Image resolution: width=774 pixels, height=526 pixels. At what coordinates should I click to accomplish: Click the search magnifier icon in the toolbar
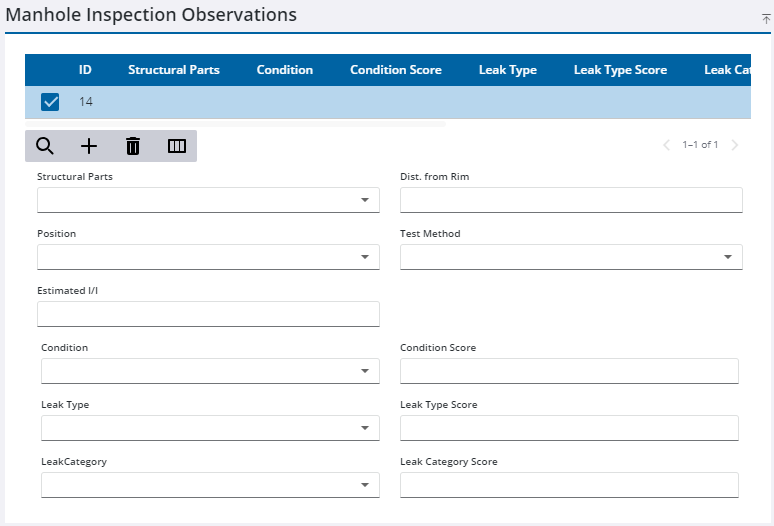click(x=45, y=146)
